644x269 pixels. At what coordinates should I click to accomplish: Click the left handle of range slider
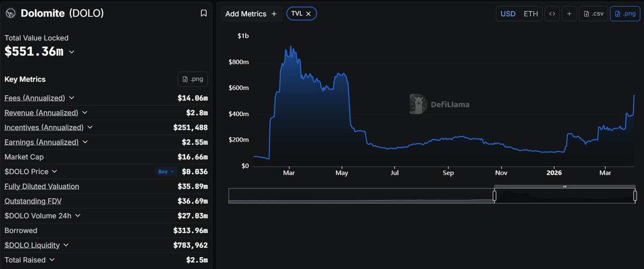pos(494,196)
